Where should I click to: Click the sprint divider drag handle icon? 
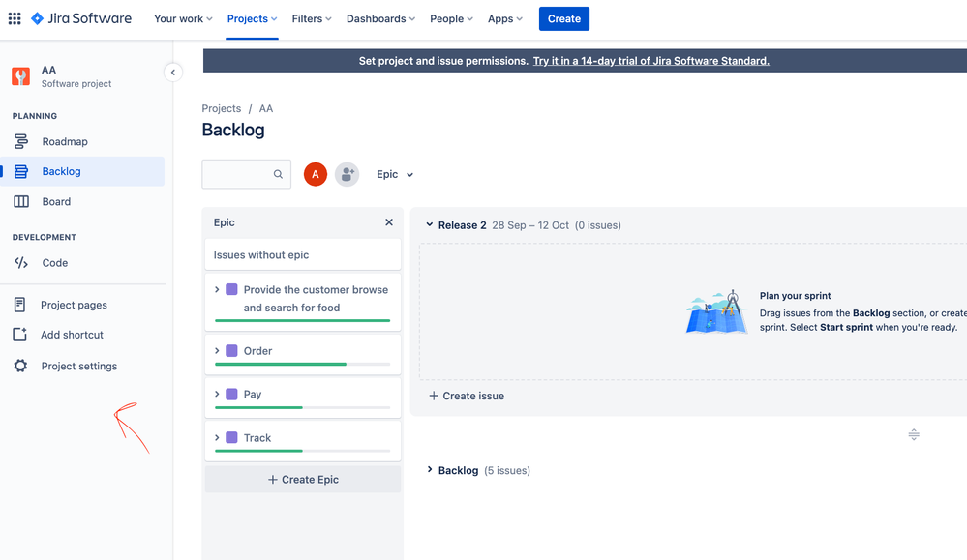click(914, 434)
